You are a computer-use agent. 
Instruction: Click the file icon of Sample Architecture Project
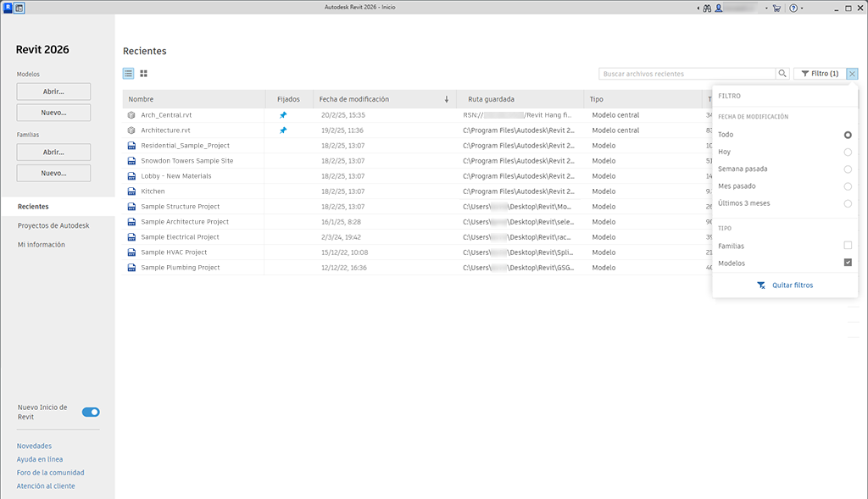pos(131,222)
